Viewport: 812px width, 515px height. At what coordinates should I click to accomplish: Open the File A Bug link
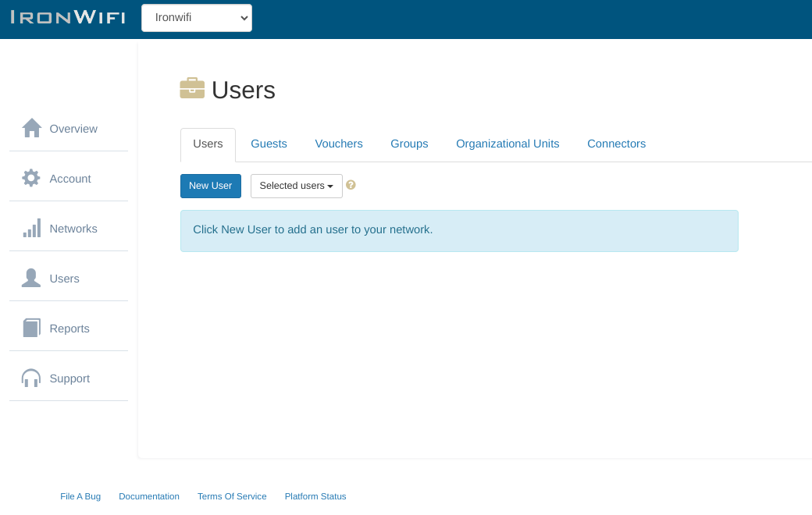80,496
